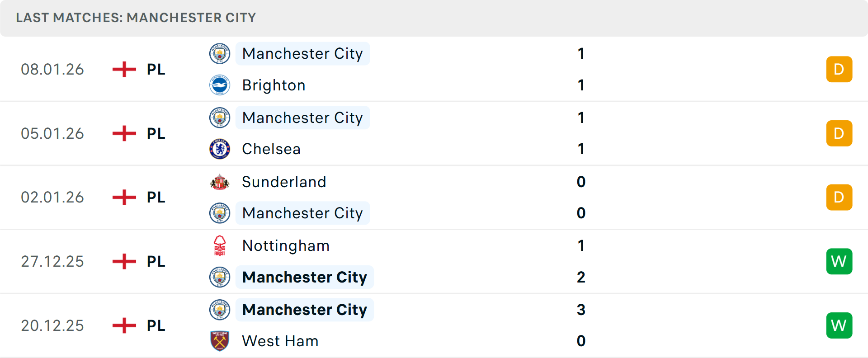Click the win badge for Nottingham match
The width and height of the screenshot is (868, 358).
coord(839,261)
